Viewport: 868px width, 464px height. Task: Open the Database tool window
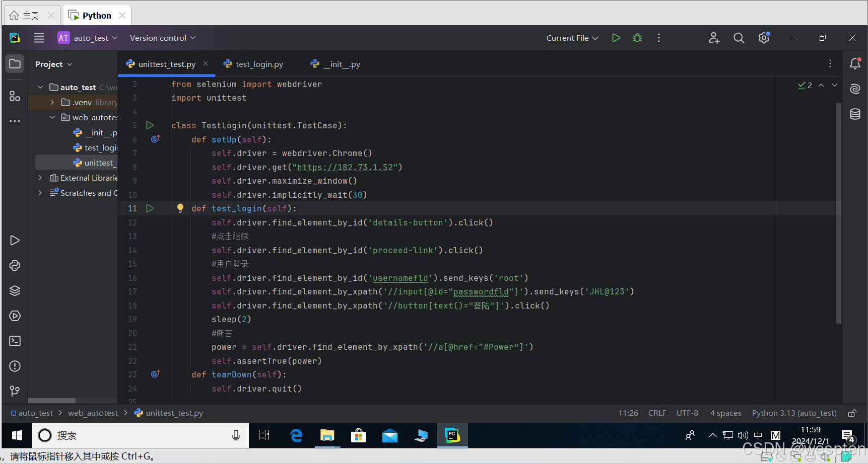pyautogui.click(x=855, y=114)
